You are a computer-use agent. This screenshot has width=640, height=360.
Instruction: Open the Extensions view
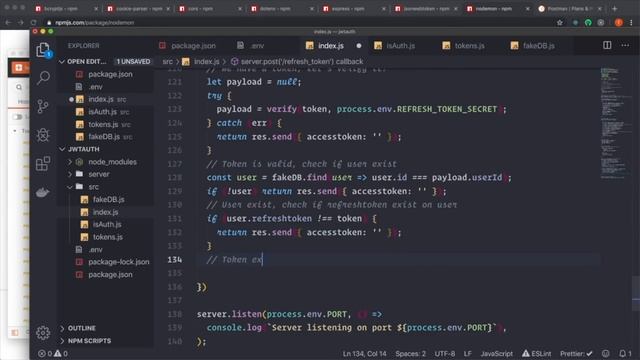click(x=43, y=164)
